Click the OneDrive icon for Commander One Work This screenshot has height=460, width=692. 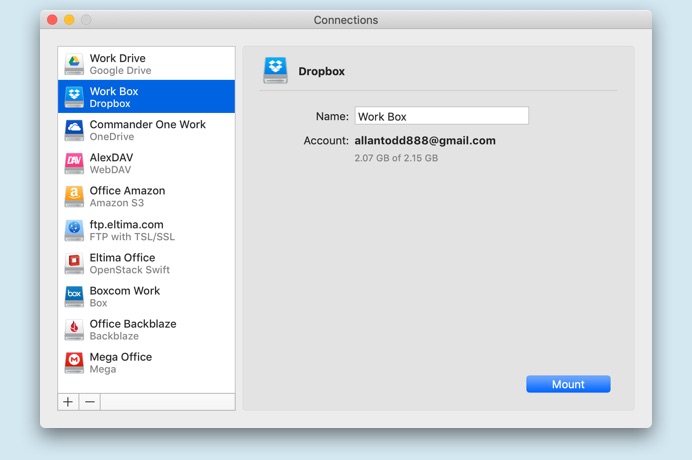click(74, 130)
